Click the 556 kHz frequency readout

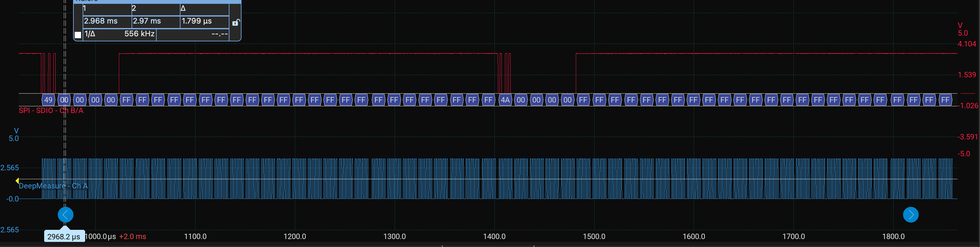pos(139,33)
